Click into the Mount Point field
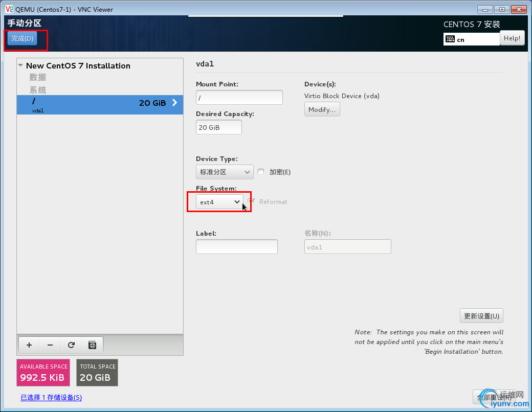The width and height of the screenshot is (532, 412). (x=239, y=97)
